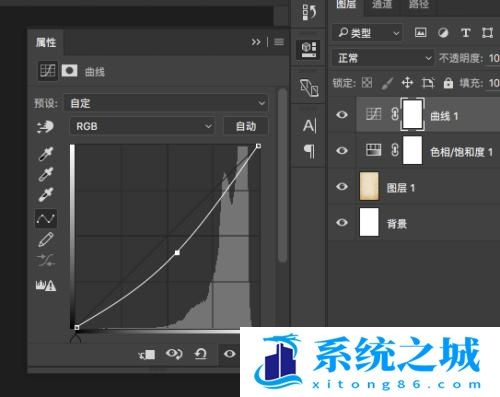Click the 填充 fill value field
This screenshot has height=397, width=500.
[x=493, y=83]
